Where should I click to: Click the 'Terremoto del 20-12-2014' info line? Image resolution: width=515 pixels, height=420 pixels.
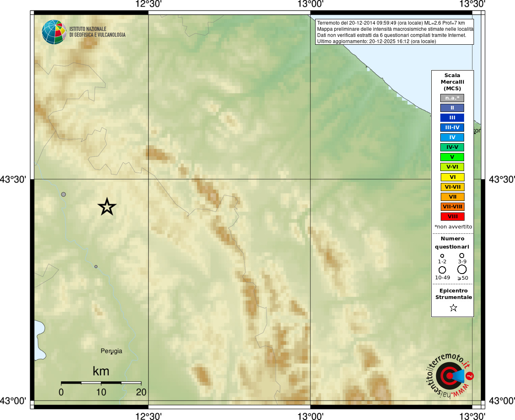point(391,23)
